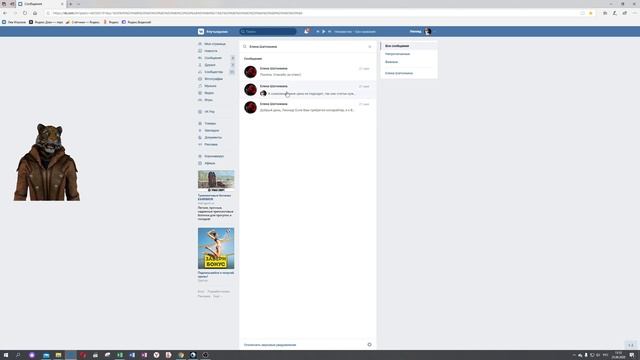This screenshot has height=360, width=640.
Task: Open the taskbar search icon
Action: [18, 355]
